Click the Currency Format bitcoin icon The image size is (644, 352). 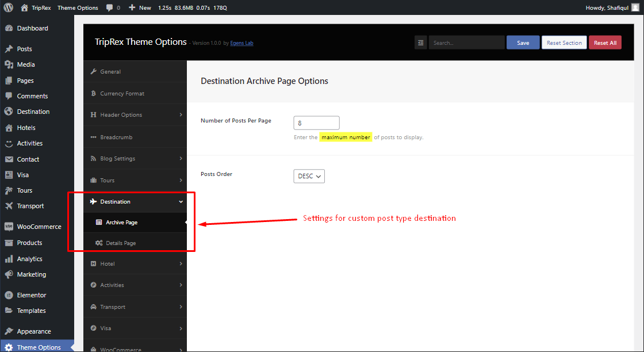(x=93, y=93)
